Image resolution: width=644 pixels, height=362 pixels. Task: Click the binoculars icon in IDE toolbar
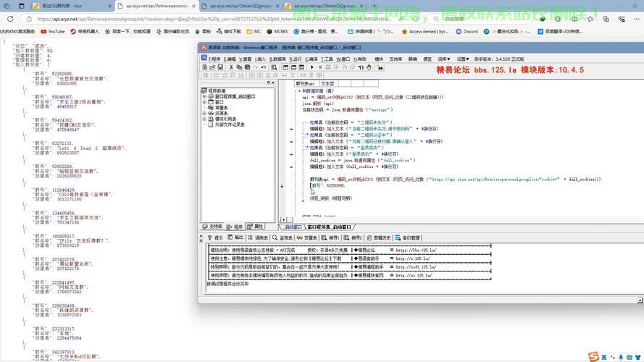(x=380, y=67)
